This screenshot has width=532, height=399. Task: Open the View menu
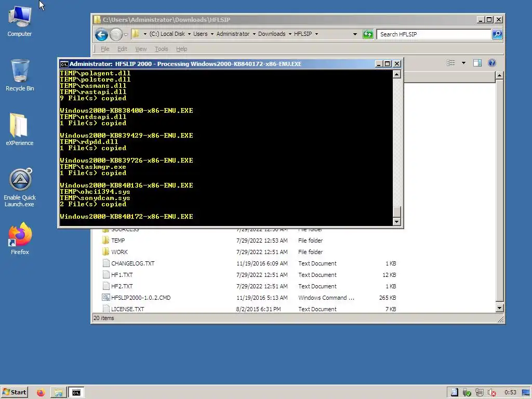coord(141,49)
